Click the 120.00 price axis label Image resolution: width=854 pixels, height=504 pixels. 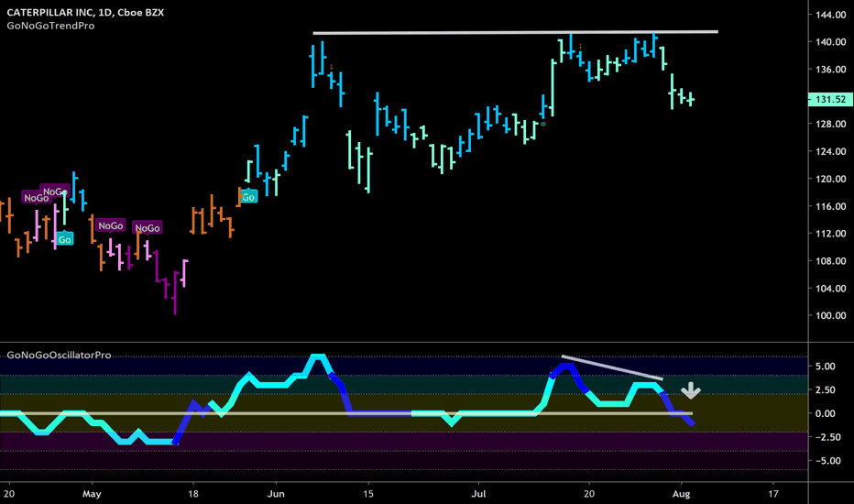830,179
